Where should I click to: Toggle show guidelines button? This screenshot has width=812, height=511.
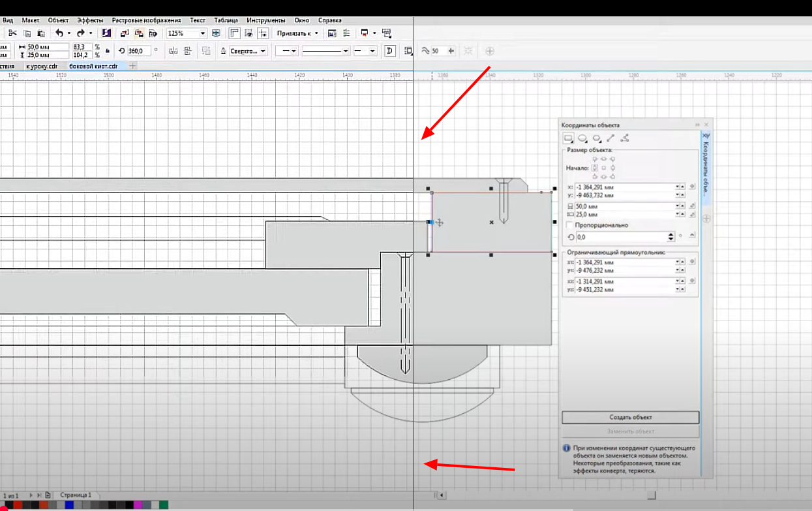[x=263, y=33]
